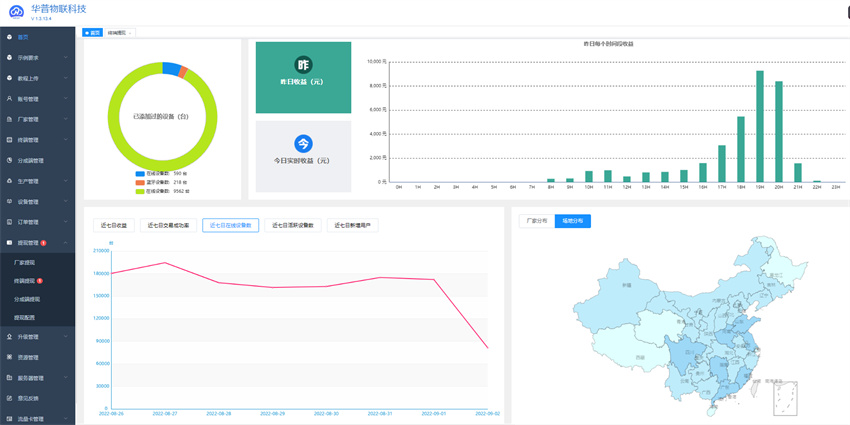
Task: Select the 场地分布 map tab
Action: [x=573, y=221]
